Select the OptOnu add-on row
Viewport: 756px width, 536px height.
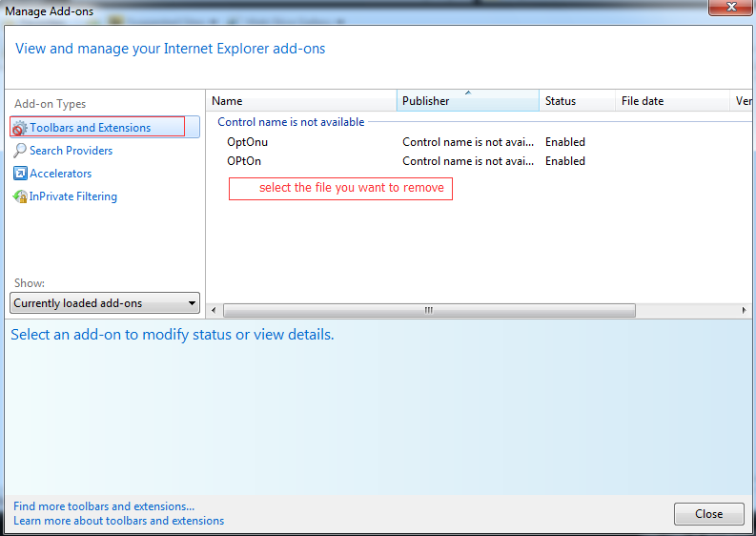(480, 142)
